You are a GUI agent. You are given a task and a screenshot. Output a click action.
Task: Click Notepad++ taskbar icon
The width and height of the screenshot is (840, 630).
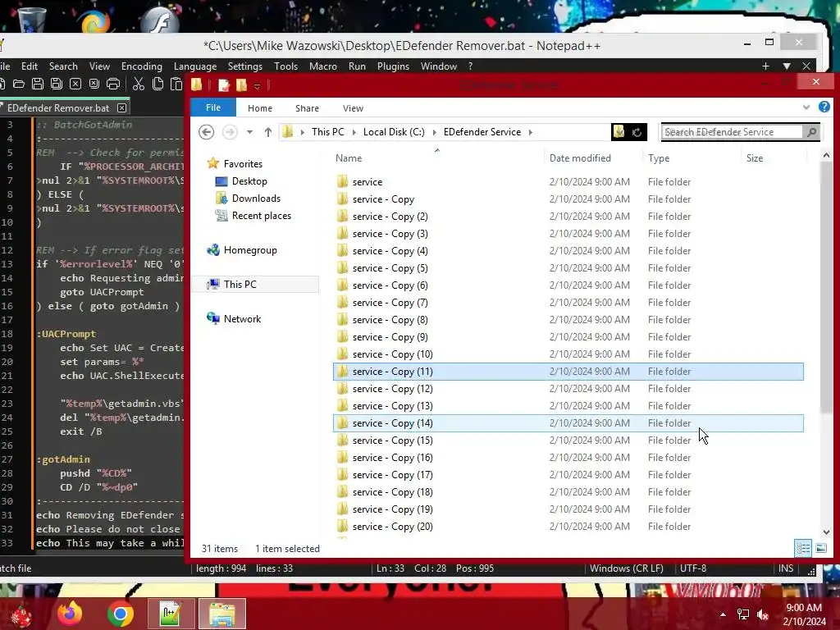point(171,614)
